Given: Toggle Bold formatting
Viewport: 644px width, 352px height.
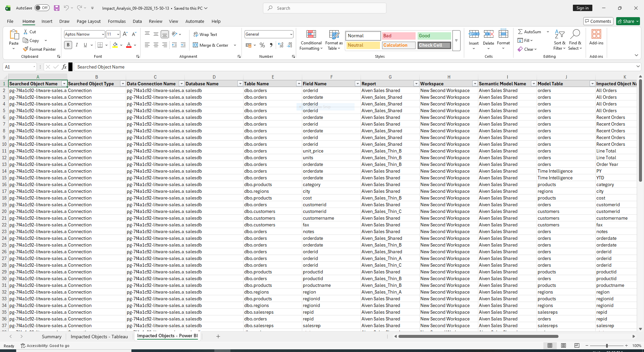Looking at the screenshot, I should click(68, 45).
